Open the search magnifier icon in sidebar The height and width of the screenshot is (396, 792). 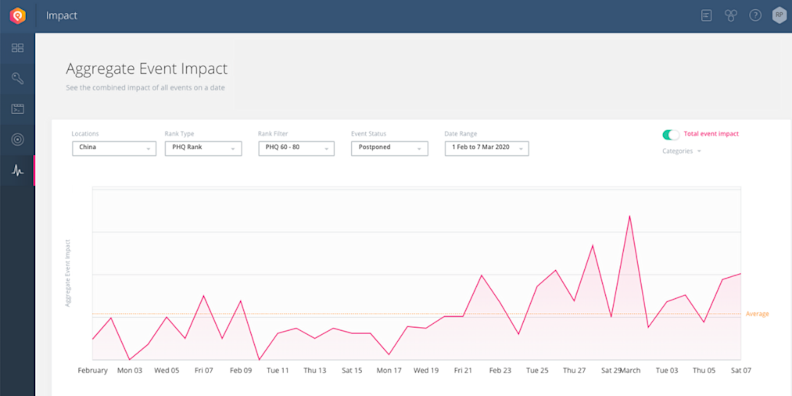(18, 78)
